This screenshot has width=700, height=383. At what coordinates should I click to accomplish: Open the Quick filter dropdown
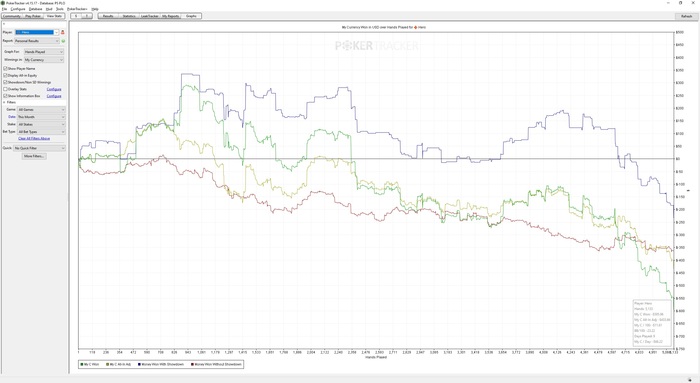pos(39,148)
